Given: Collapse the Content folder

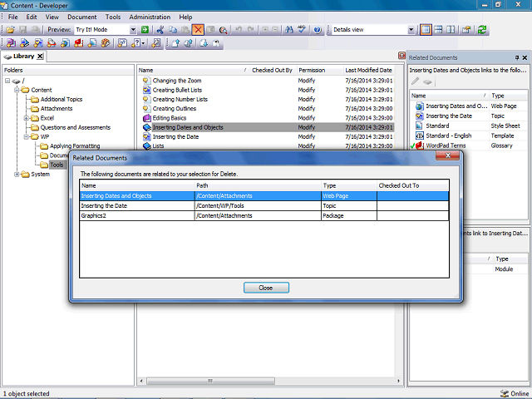Looking at the screenshot, I should click(x=17, y=90).
